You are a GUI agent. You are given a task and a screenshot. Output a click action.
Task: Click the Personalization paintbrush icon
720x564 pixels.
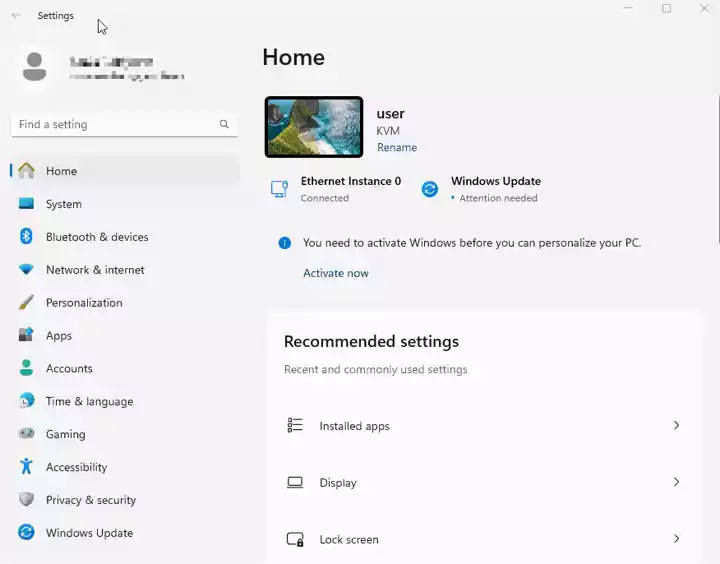(26, 302)
